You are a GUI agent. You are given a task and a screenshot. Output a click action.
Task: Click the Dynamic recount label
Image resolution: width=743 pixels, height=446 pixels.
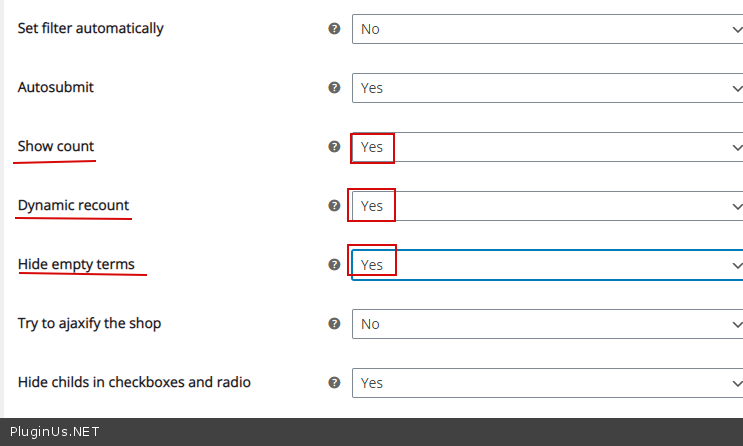pos(73,206)
